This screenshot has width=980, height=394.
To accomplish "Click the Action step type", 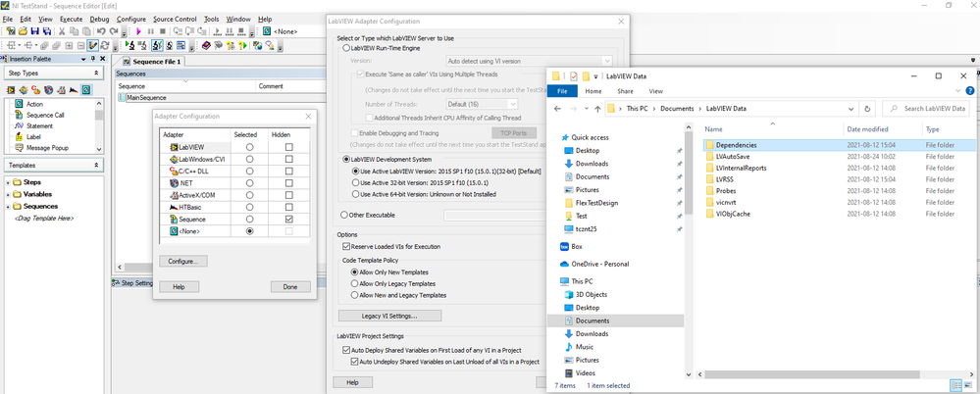I will tap(35, 104).
